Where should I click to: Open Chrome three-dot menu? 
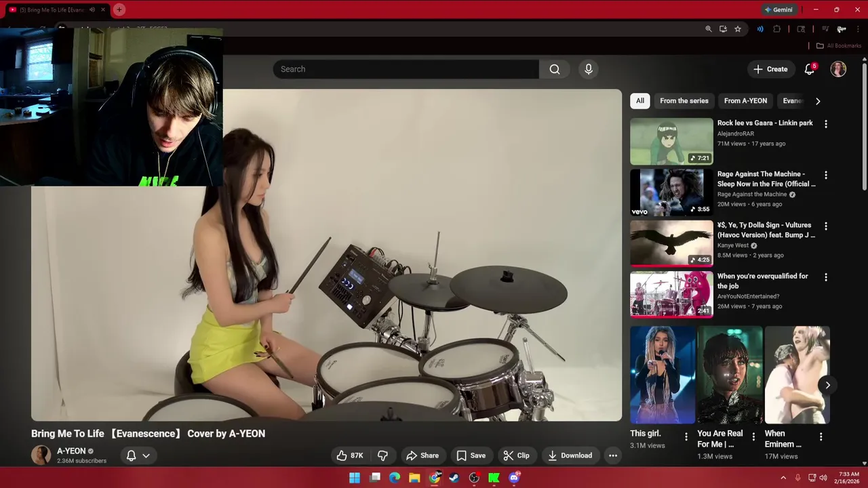[x=858, y=29]
